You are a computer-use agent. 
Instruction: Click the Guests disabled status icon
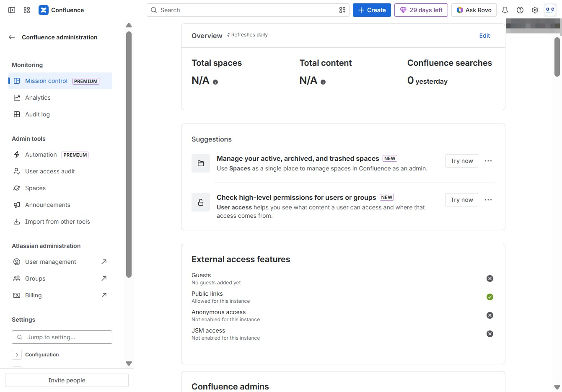pos(490,279)
